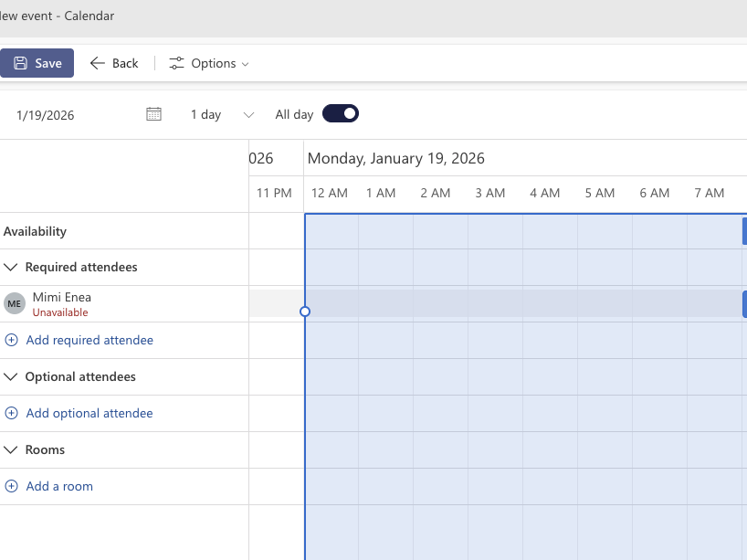Viewport: 747px width, 560px height.
Task: Click the Back arrow icon
Action: pyautogui.click(x=97, y=63)
